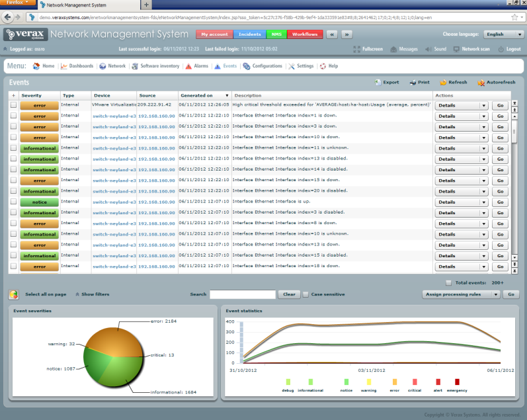Check the VMware Virtualization event row checkbox
527x420 pixels.
(x=13, y=105)
